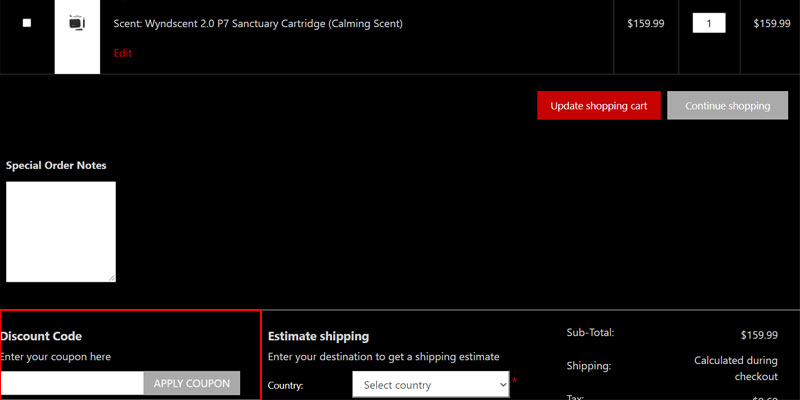Click the Country field label

(286, 385)
